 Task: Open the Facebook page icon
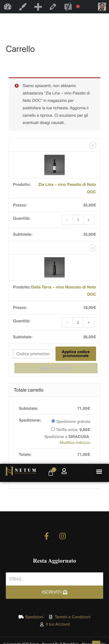click(47, 536)
